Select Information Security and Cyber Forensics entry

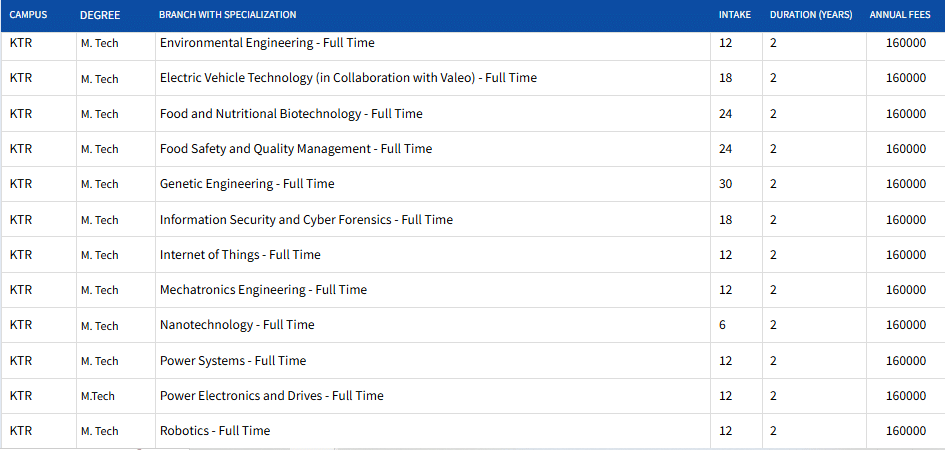click(x=306, y=220)
